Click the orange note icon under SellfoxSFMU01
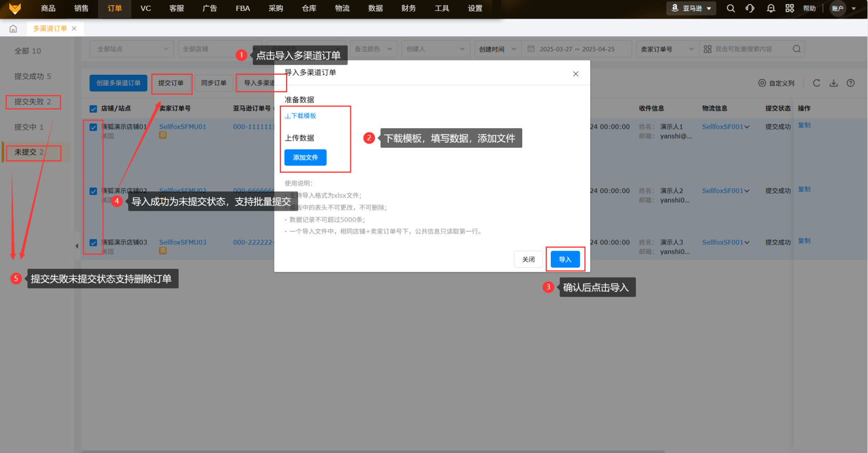Screen dimensions: 868x453 163,135
